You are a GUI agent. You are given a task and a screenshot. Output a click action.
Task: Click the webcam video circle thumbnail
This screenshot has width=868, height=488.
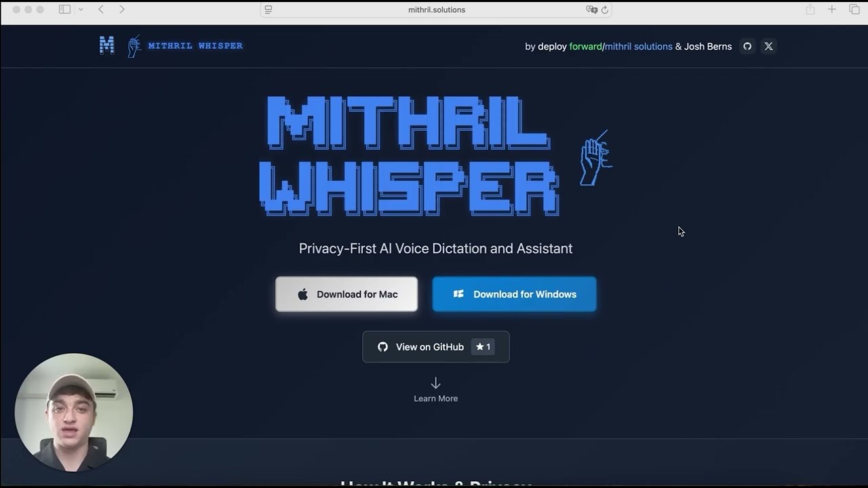pos(73,413)
